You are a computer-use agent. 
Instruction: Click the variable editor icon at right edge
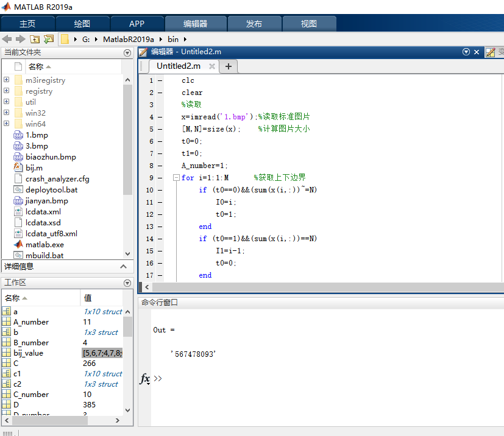click(x=490, y=52)
